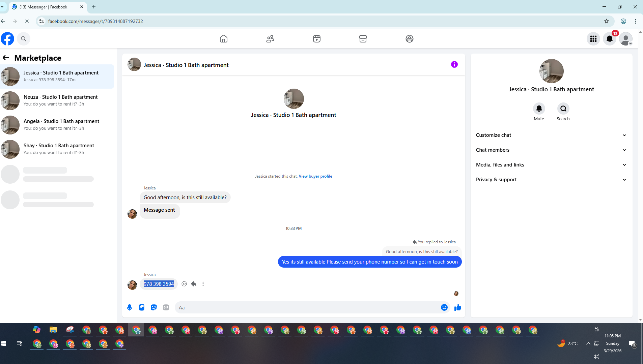Open Chrome profile icon

click(623, 21)
